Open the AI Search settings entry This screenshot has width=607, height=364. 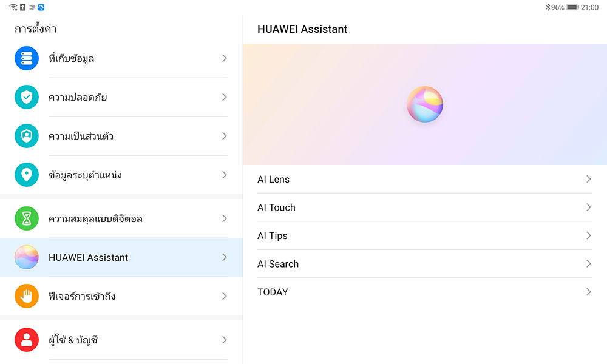[x=278, y=264]
